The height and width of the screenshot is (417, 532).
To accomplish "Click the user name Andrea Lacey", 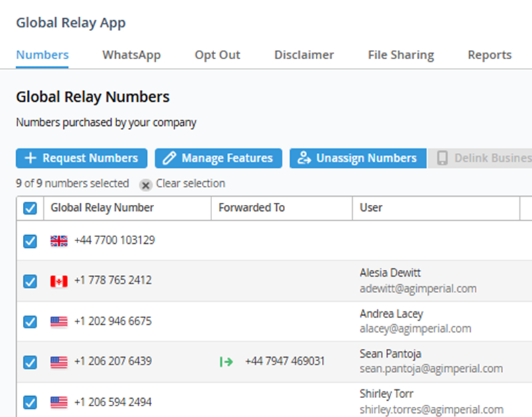I will [391, 314].
